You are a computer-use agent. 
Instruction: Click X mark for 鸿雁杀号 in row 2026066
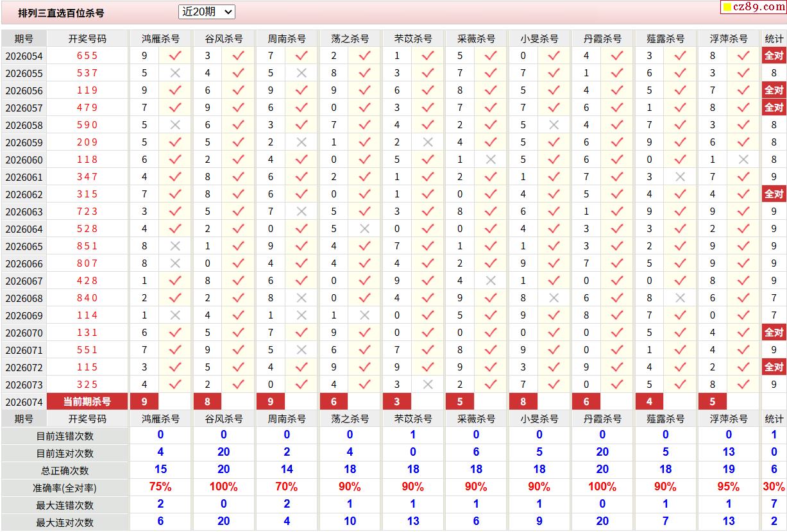[175, 263]
